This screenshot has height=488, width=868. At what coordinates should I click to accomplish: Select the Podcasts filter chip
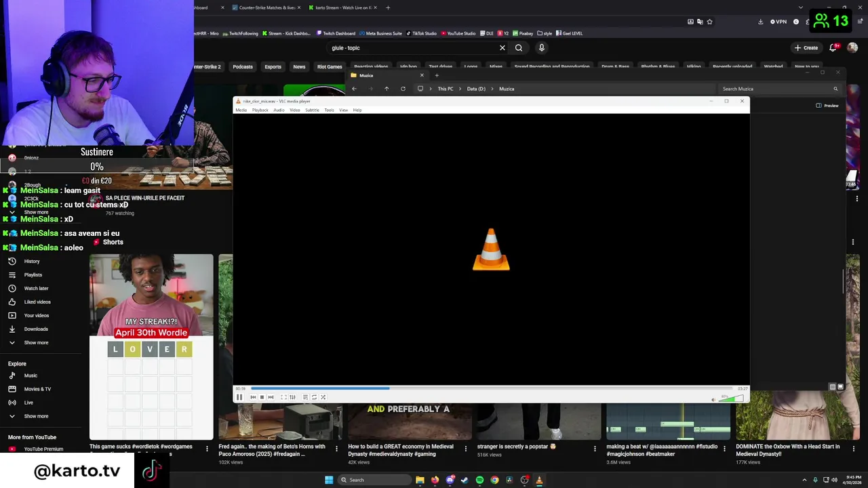click(x=243, y=66)
